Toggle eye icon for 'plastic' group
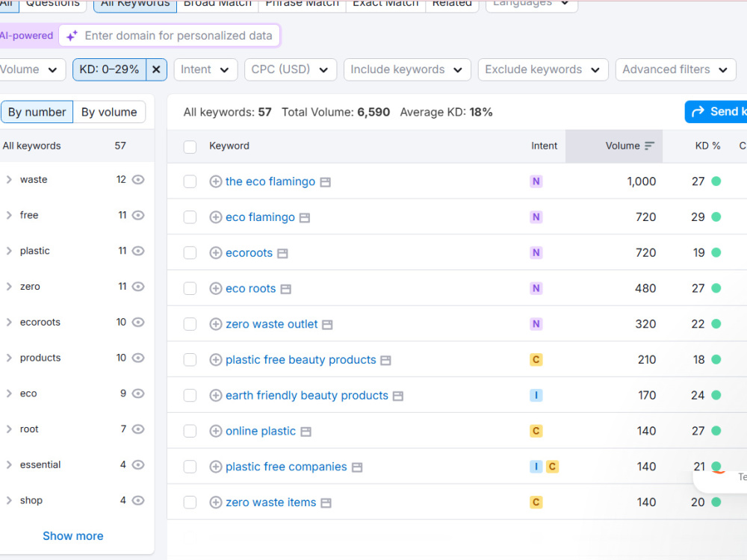The height and width of the screenshot is (560, 747). [138, 251]
